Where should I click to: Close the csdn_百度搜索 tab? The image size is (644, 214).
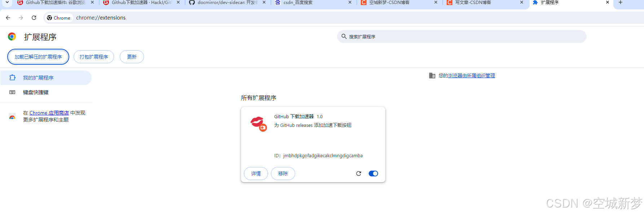pos(350,2)
